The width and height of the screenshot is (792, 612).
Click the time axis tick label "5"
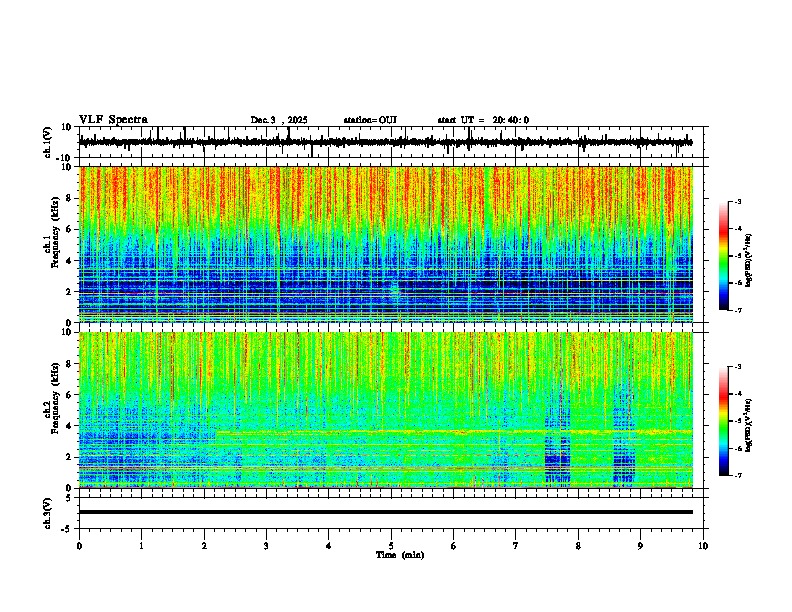[x=391, y=546]
